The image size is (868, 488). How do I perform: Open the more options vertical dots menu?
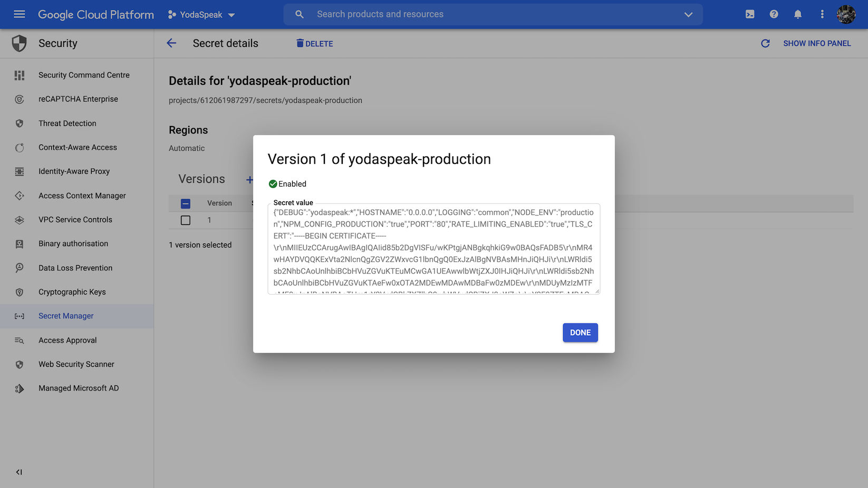click(822, 14)
